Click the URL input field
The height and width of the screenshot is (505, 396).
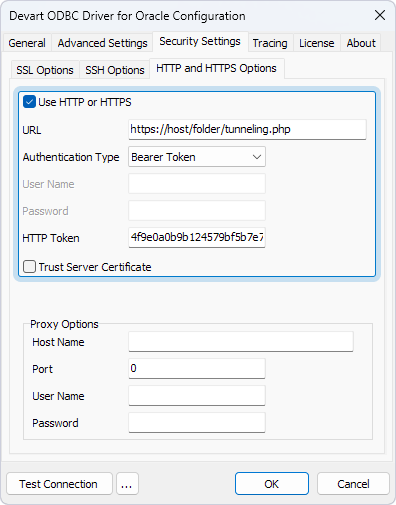[x=247, y=129]
